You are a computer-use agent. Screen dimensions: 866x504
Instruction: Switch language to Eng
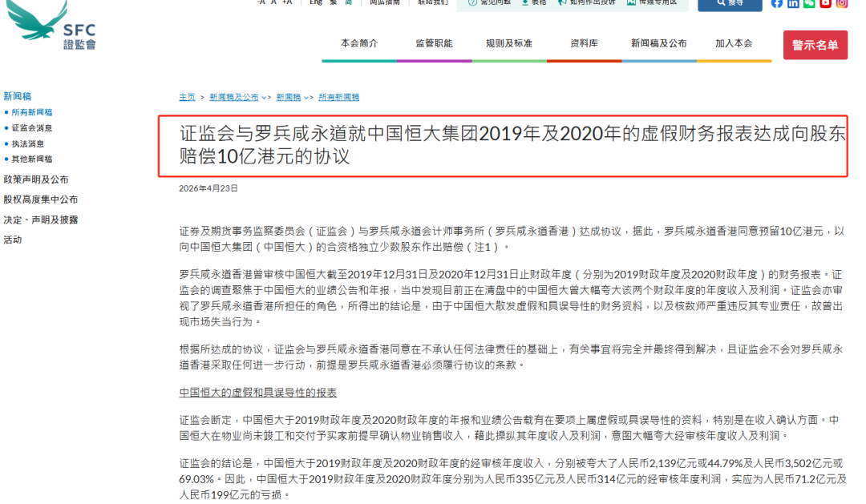pos(316,2)
